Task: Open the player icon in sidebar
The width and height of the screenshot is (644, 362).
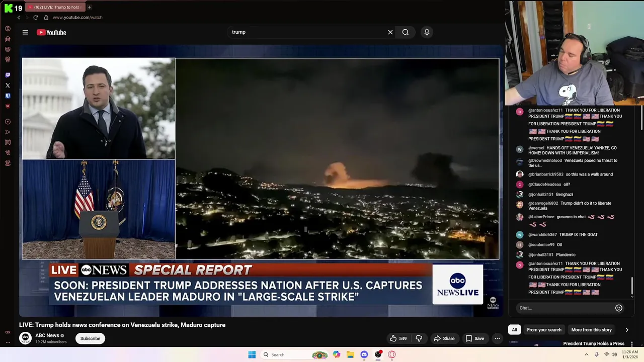Action: coord(8,122)
